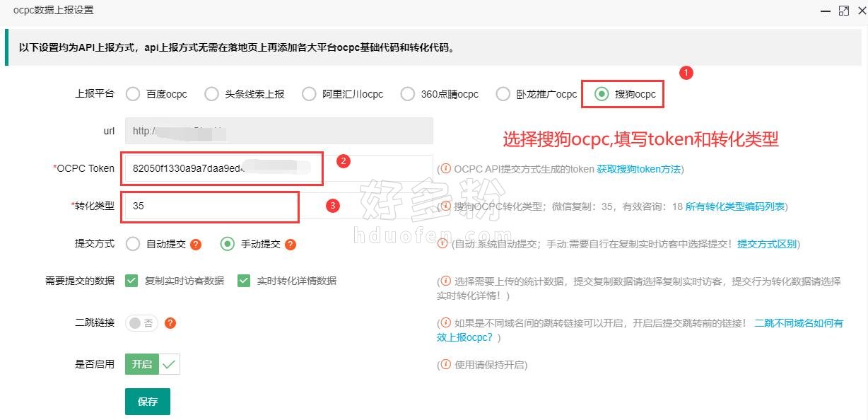
Task: Click the 保存 button
Action: click(x=148, y=402)
